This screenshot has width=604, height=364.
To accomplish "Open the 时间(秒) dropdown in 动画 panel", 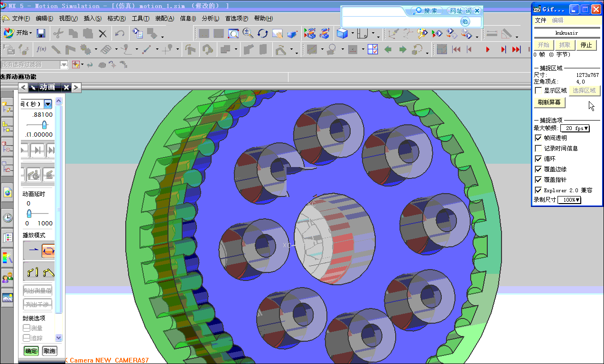I will tap(48, 104).
